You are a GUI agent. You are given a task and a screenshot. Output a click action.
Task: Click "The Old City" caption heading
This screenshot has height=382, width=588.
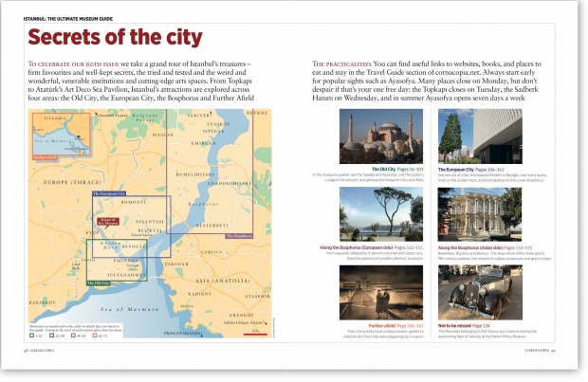384,169
